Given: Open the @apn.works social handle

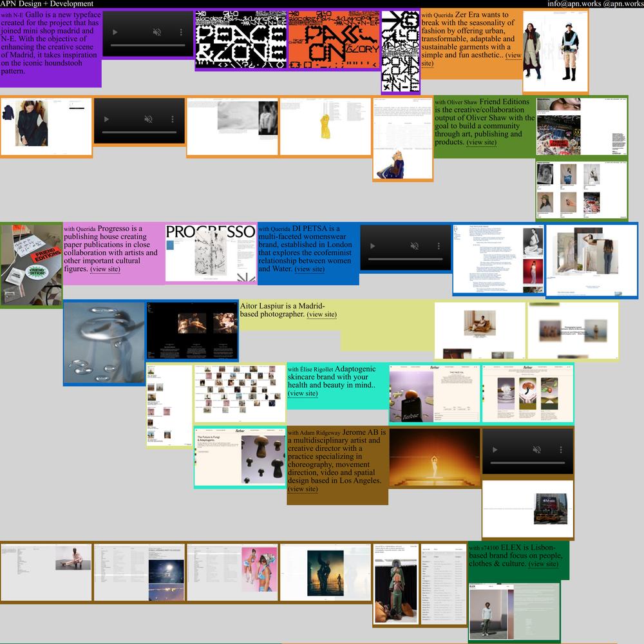Looking at the screenshot, I should 623,4.
